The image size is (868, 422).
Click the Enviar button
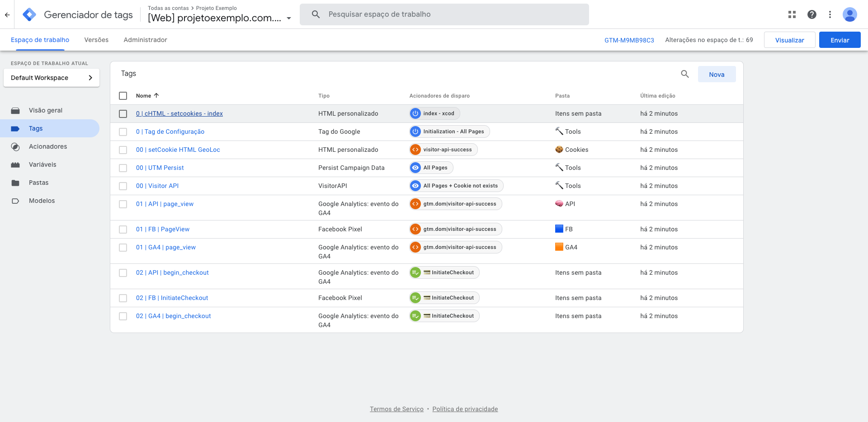(x=840, y=40)
